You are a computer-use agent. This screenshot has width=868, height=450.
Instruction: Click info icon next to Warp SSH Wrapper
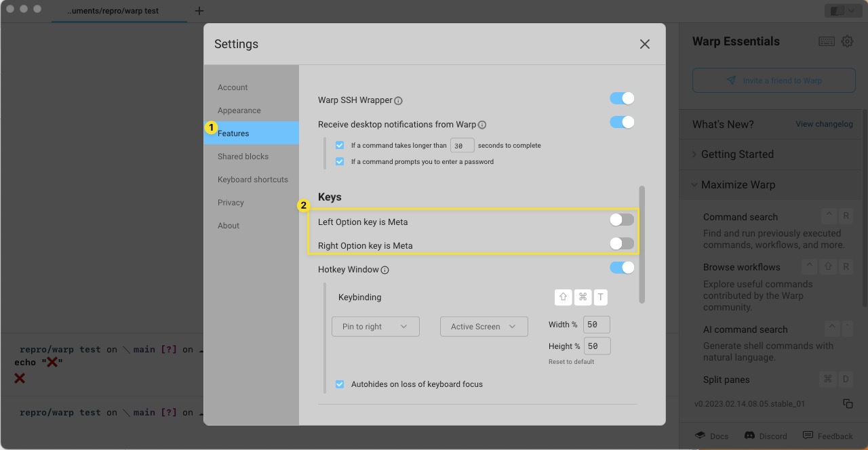click(399, 101)
